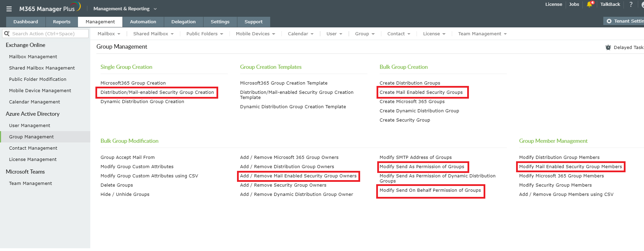644x251 pixels.
Task: Switch to the Reports tab
Action: (62, 22)
